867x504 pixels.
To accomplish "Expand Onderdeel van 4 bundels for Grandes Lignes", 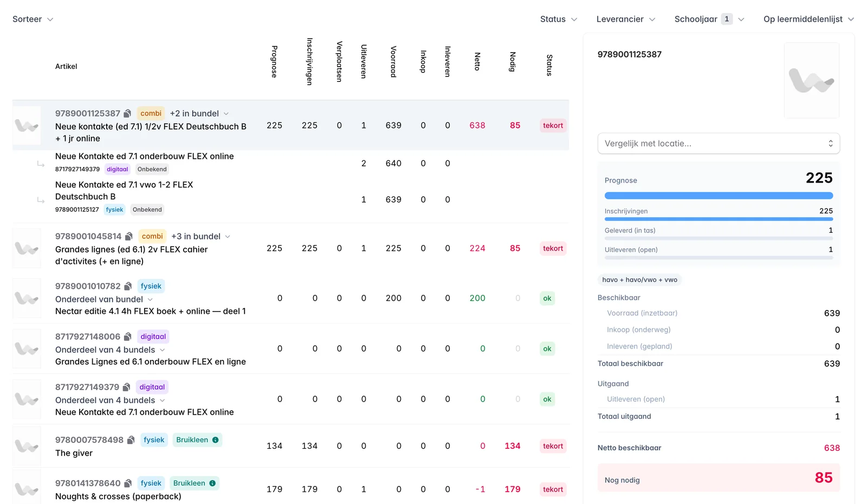I will point(110,350).
